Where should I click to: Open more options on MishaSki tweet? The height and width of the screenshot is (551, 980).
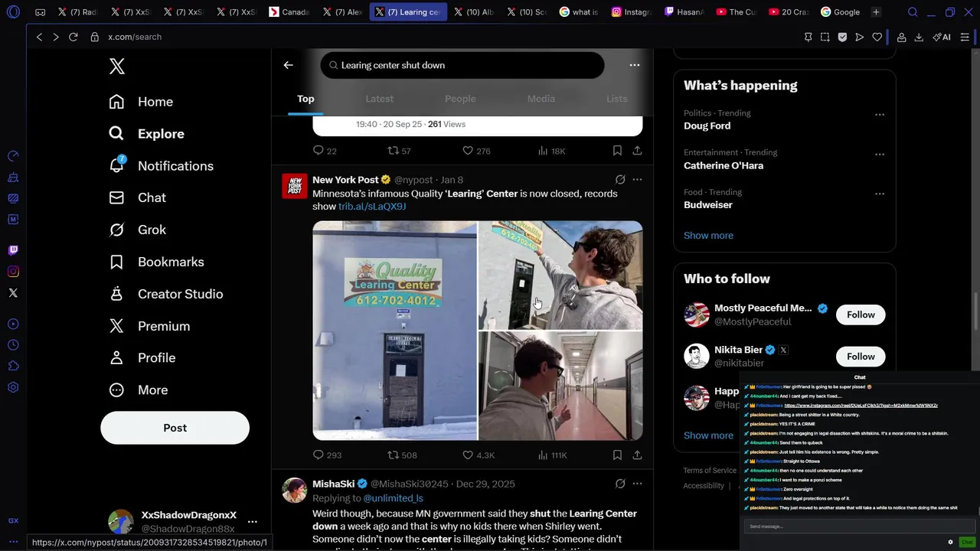pyautogui.click(x=637, y=484)
